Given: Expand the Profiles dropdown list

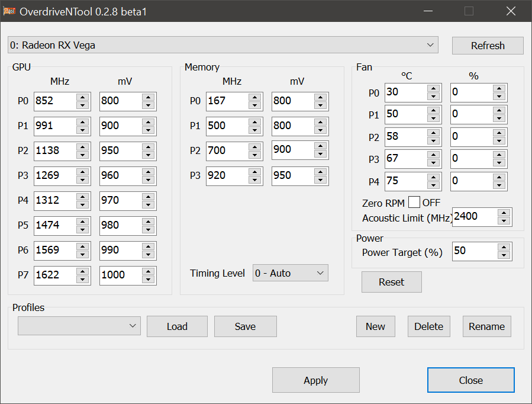Looking at the screenshot, I should pos(79,326).
